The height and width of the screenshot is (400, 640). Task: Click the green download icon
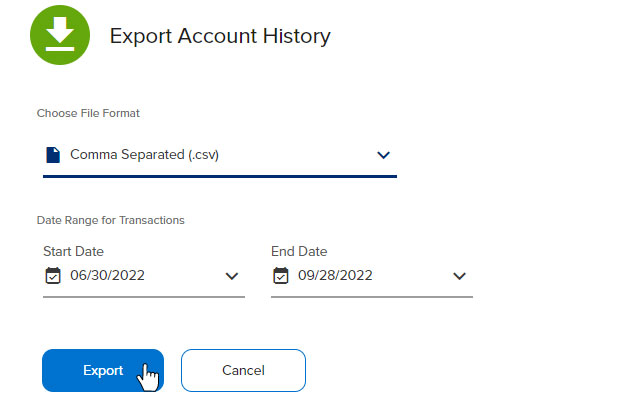(60, 35)
